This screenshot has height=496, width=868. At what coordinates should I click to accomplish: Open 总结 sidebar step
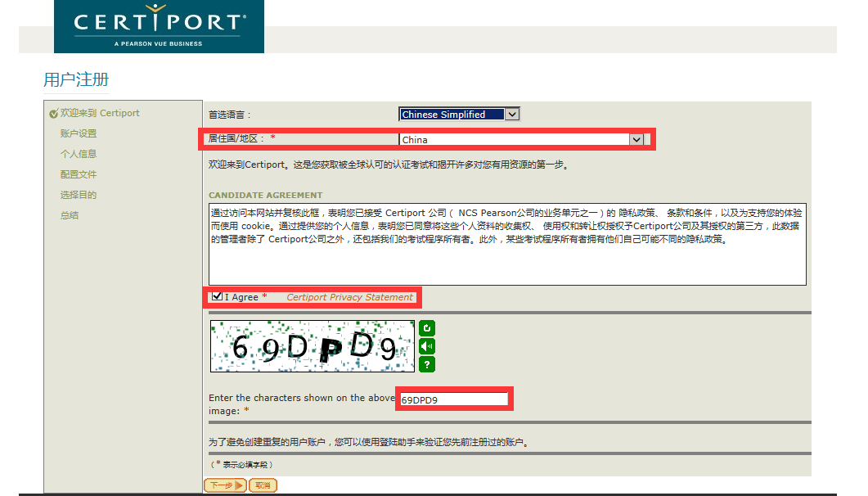(70, 215)
